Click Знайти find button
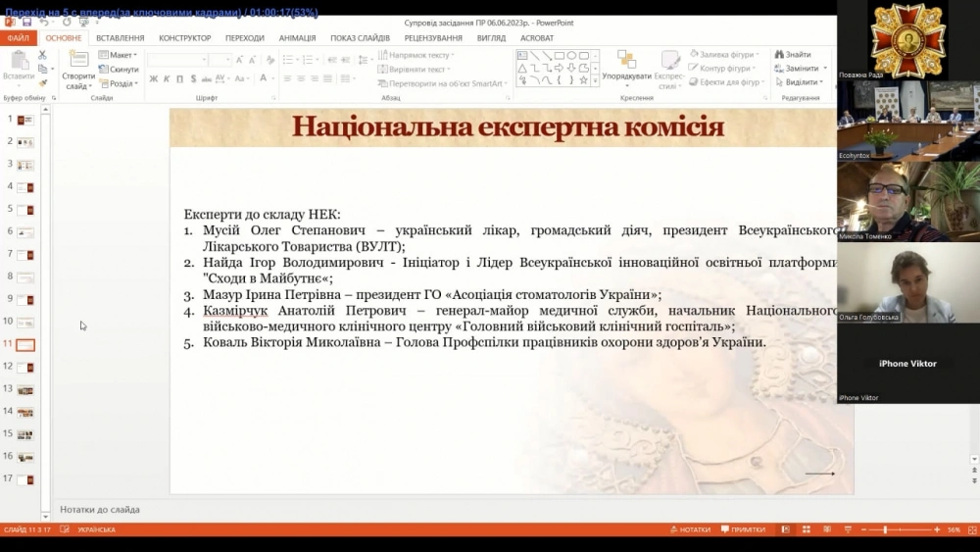This screenshot has width=980, height=552. click(793, 54)
